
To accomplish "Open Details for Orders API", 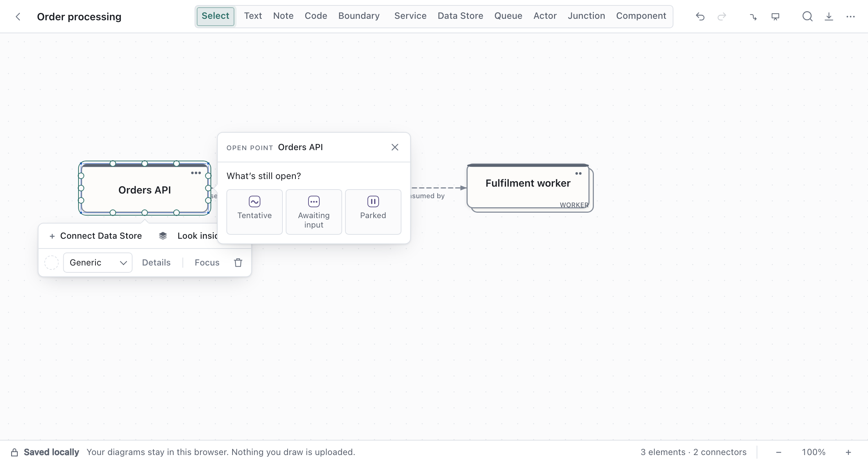I will [156, 263].
